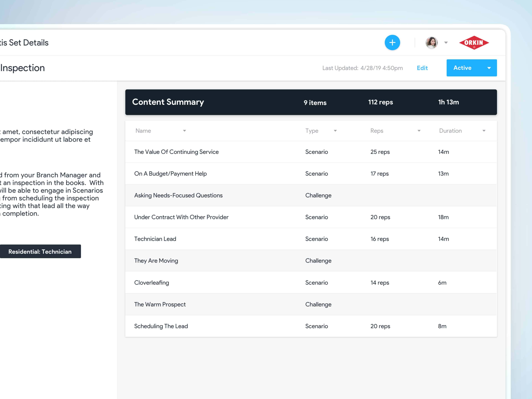Open Under Contract With Other Provider row
Image resolution: width=532 pixels, height=399 pixels.
coord(181,217)
